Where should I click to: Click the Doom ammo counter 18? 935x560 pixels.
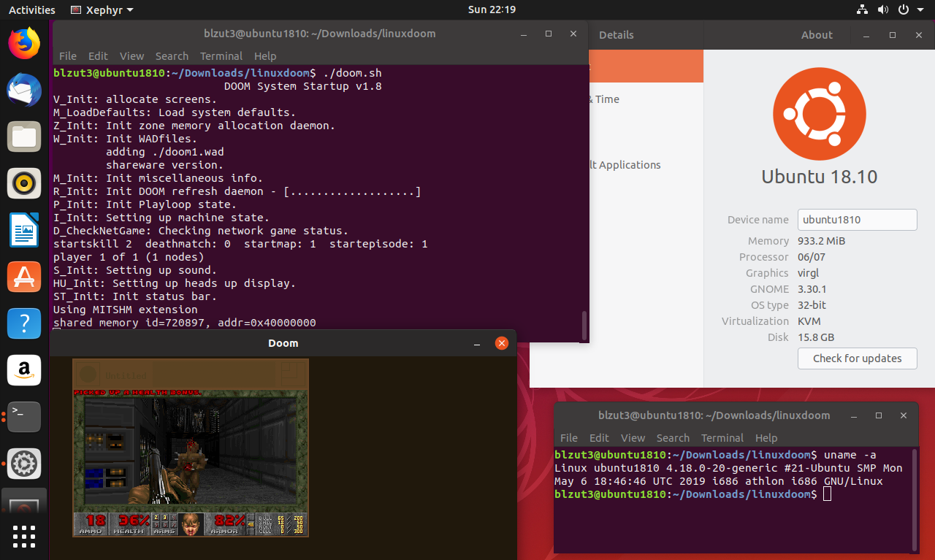coord(96,521)
